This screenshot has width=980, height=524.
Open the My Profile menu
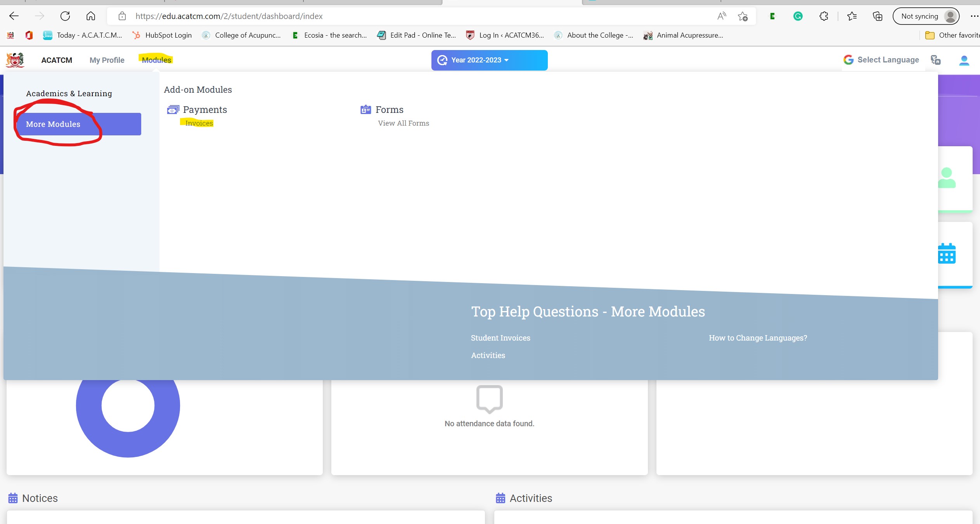tap(107, 60)
